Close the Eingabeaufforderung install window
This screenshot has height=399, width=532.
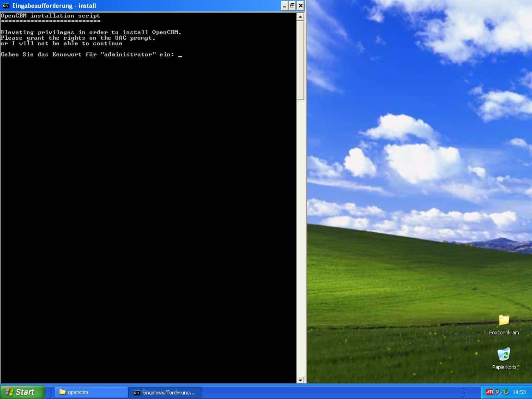point(301,6)
